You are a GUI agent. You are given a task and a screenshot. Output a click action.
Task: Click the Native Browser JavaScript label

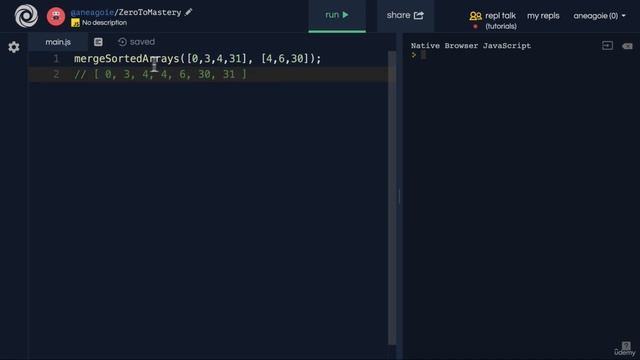pyautogui.click(x=471, y=46)
